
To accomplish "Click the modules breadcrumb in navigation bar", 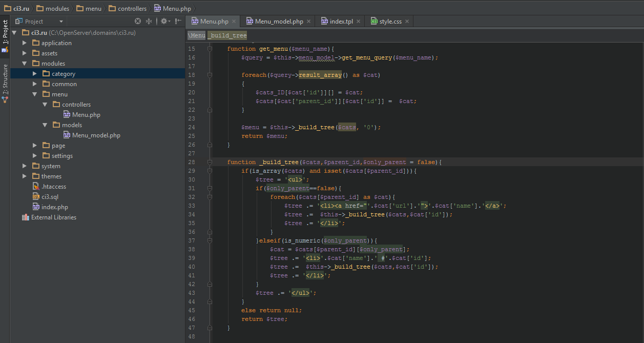I will (52, 8).
